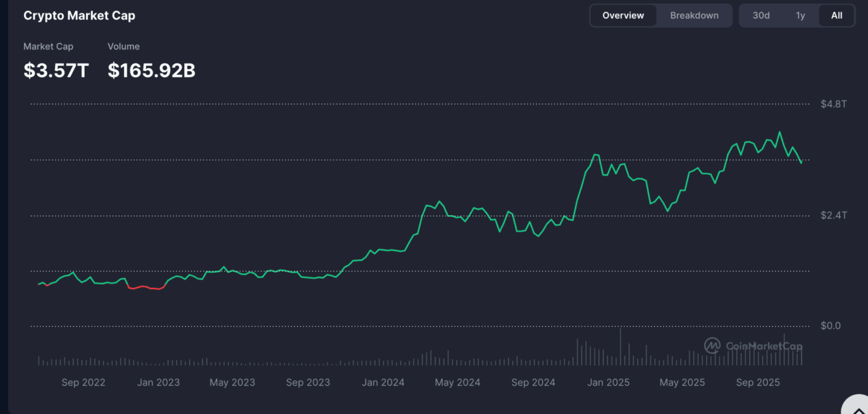Image resolution: width=868 pixels, height=414 pixels.
Task: Select the All time range option
Action: pos(836,15)
